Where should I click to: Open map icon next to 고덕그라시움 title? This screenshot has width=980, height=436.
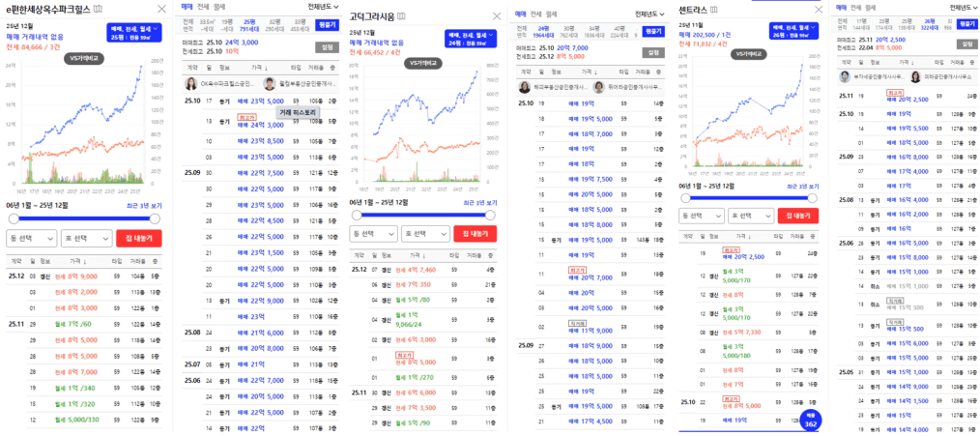[x=401, y=15]
